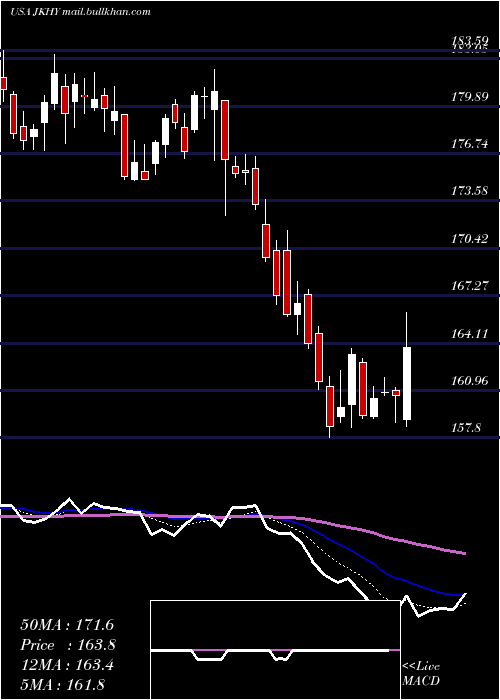Click the blue 12MA line's right end
The image size is (500, 700).
[x=462, y=595]
